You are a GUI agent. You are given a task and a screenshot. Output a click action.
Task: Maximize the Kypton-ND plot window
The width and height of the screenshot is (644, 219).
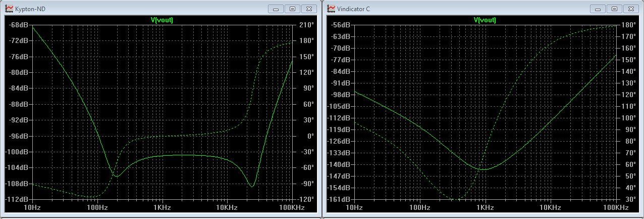pos(292,9)
